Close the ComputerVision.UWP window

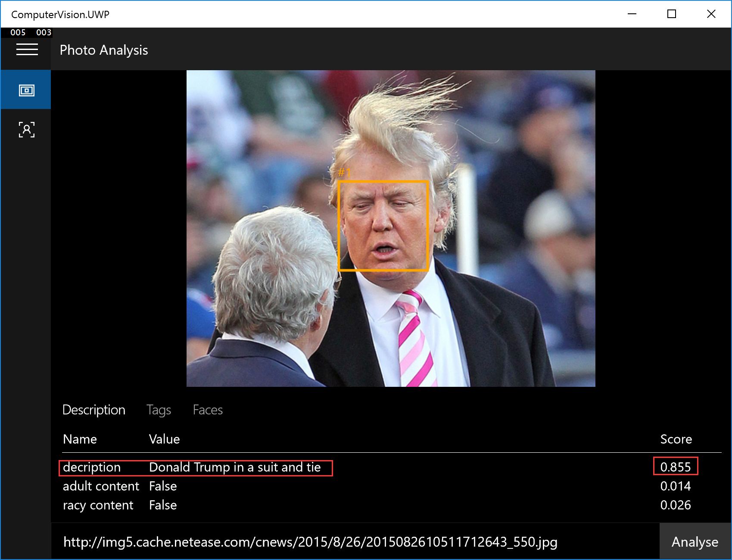tap(711, 14)
